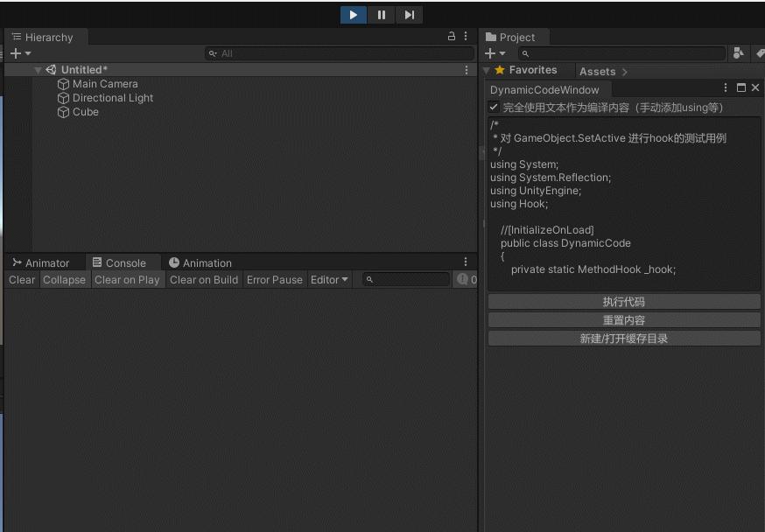Select the Cube object in Hierarchy
Viewport: 765px width, 532px height.
pyautogui.click(x=85, y=112)
